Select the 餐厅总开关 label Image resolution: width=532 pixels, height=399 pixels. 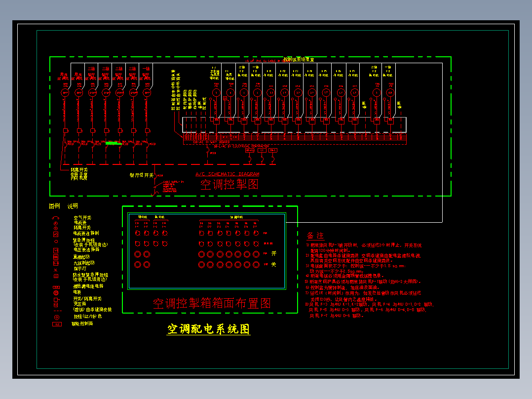pyautogui.click(x=142, y=175)
